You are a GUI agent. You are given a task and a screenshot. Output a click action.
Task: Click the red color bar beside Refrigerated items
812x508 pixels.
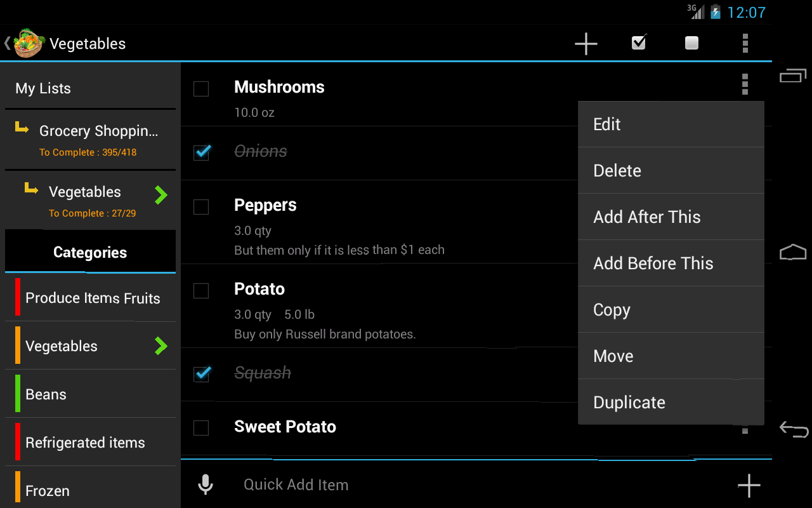tap(19, 442)
